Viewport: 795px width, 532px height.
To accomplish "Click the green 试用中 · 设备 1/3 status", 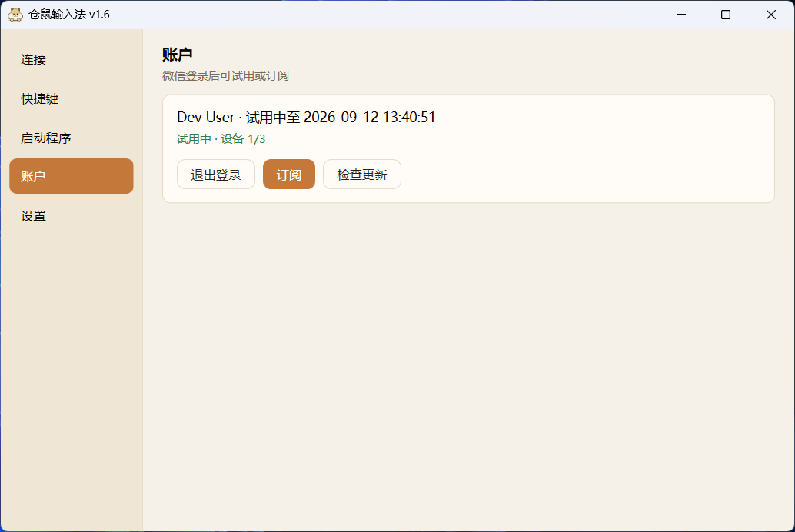I will 221,139.
